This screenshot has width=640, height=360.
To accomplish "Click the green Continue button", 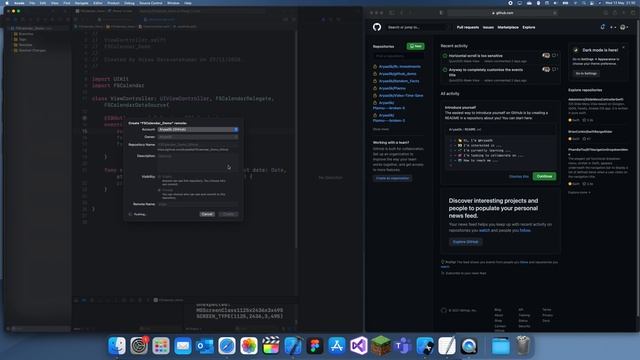I will pyautogui.click(x=544, y=176).
